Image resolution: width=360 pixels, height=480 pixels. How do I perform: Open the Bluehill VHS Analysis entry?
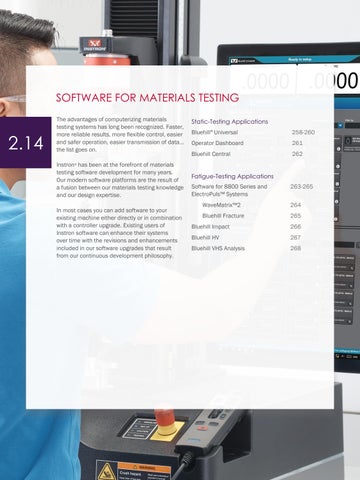pyautogui.click(x=218, y=248)
